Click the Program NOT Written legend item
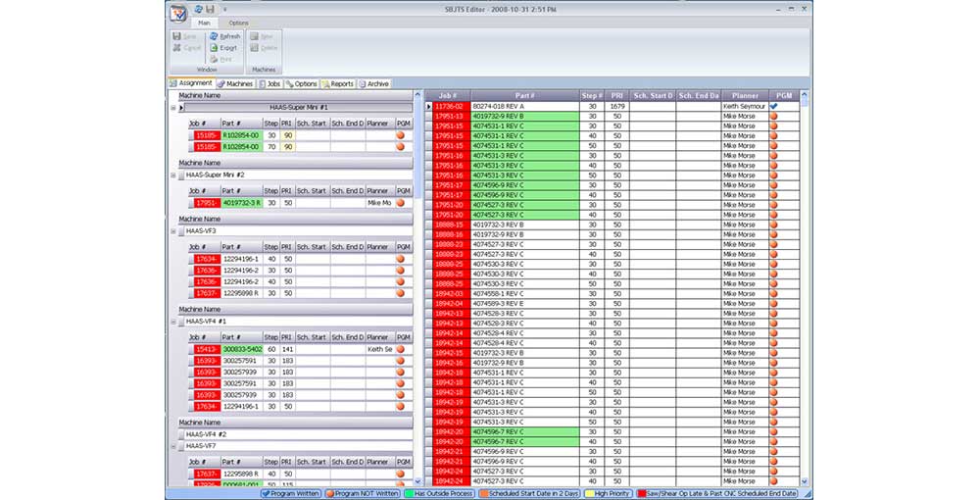This screenshot has height=500, width=980. coord(363,494)
